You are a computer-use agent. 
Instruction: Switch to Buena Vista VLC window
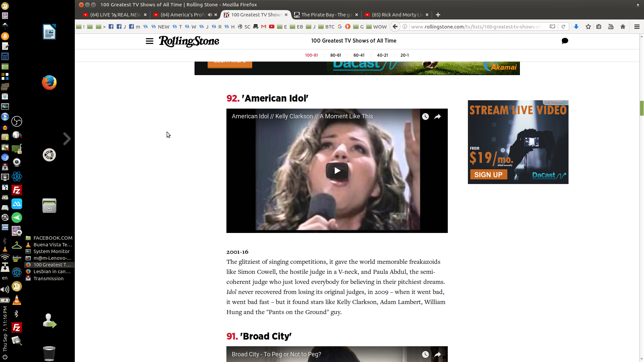(x=49, y=245)
